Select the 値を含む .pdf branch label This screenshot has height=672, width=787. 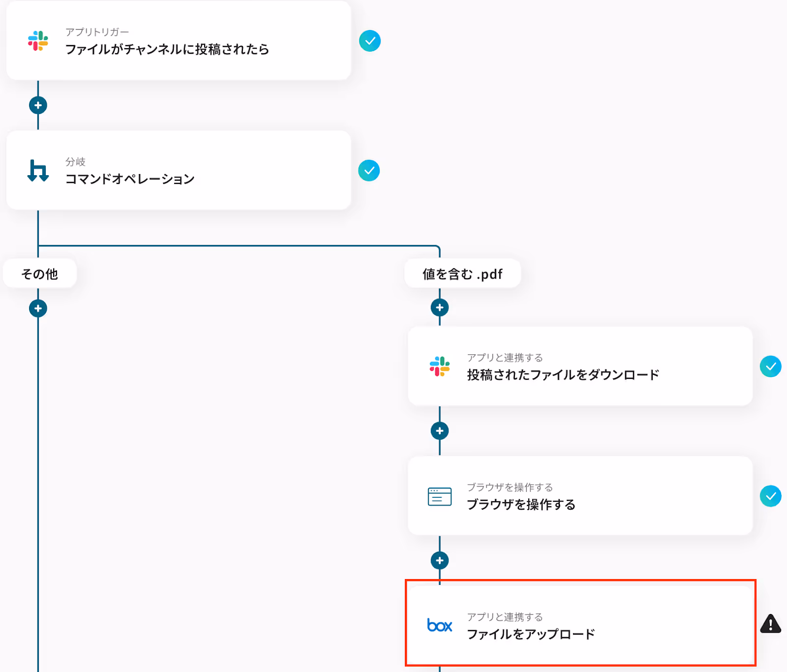pyautogui.click(x=462, y=274)
